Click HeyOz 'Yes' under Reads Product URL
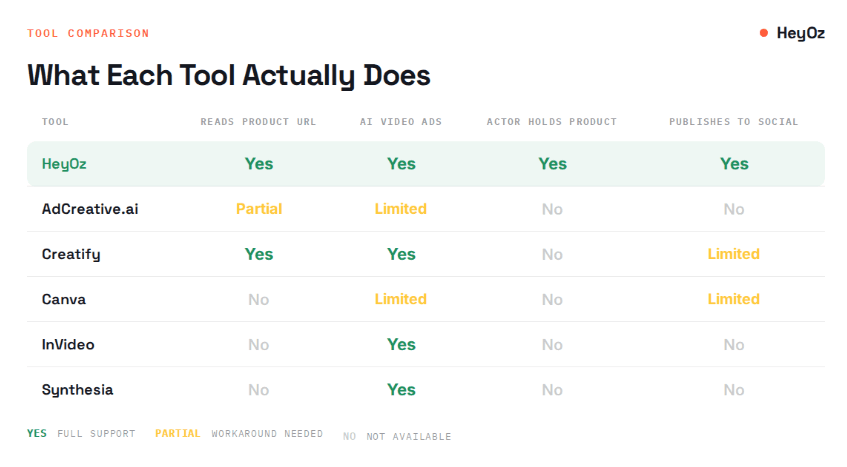The width and height of the screenshot is (847, 467). tap(259, 164)
